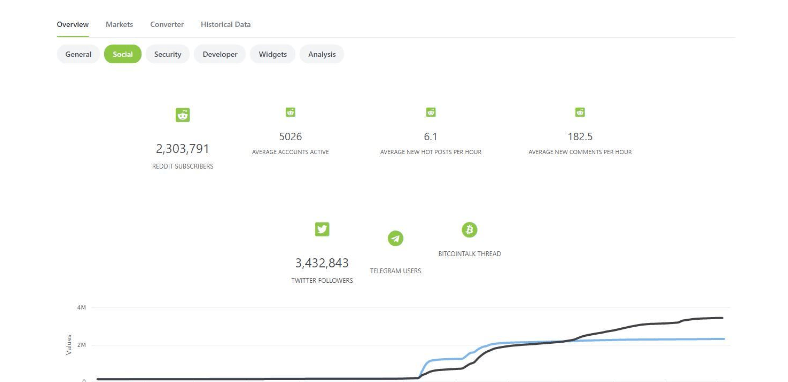Click the Reddit Subscribers label
The width and height of the screenshot is (788, 382).
pyautogui.click(x=183, y=166)
